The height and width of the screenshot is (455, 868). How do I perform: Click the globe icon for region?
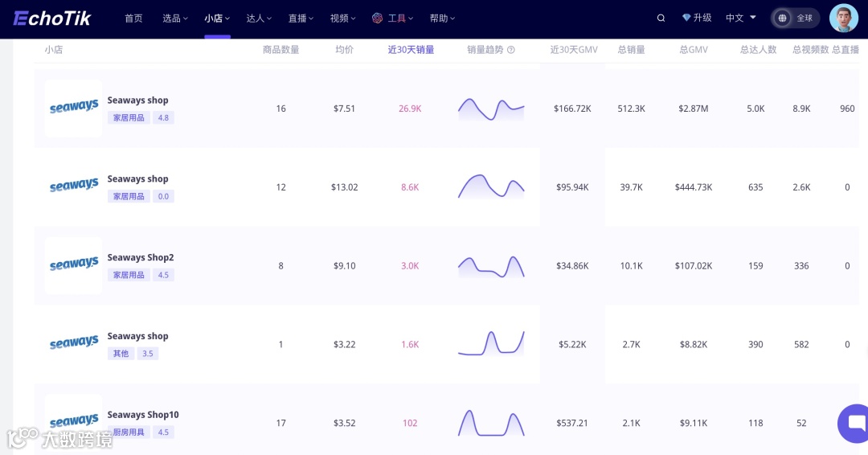[782, 18]
